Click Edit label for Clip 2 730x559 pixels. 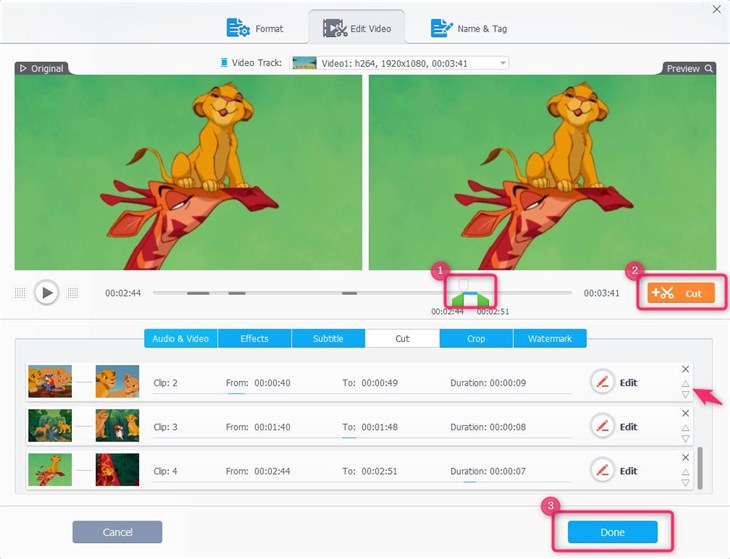[x=629, y=383]
